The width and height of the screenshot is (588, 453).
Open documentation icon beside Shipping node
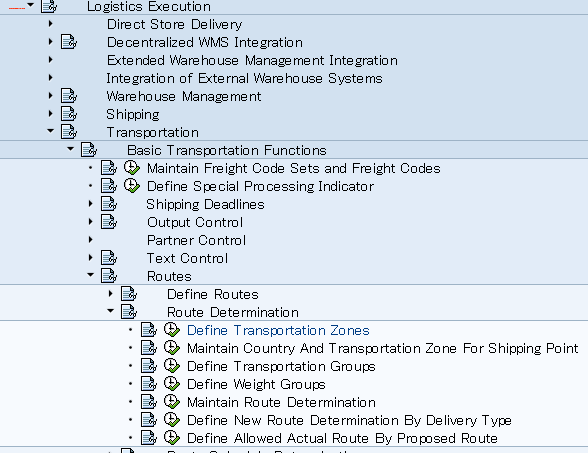(x=69, y=114)
